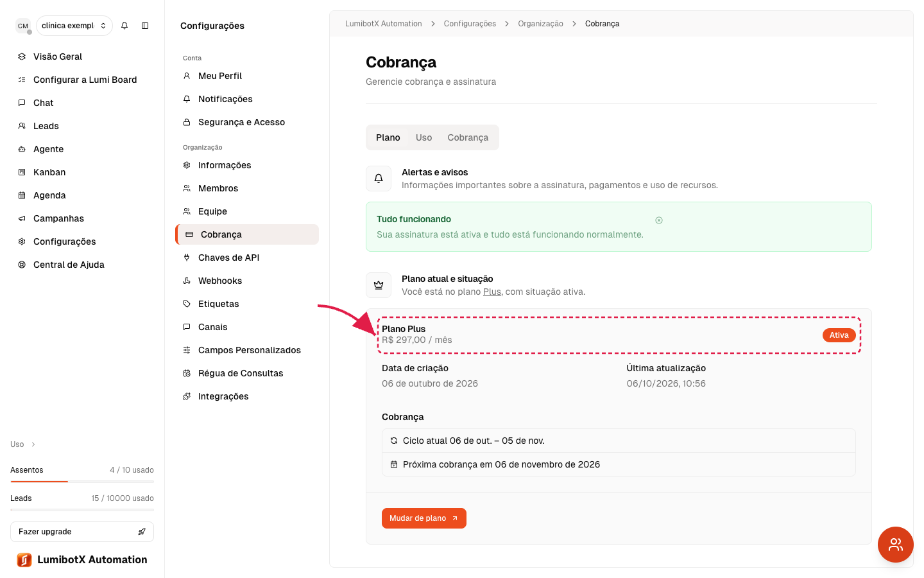Click the LumibotX Automation logo
Screen dimensions: 924x578
click(x=24, y=560)
